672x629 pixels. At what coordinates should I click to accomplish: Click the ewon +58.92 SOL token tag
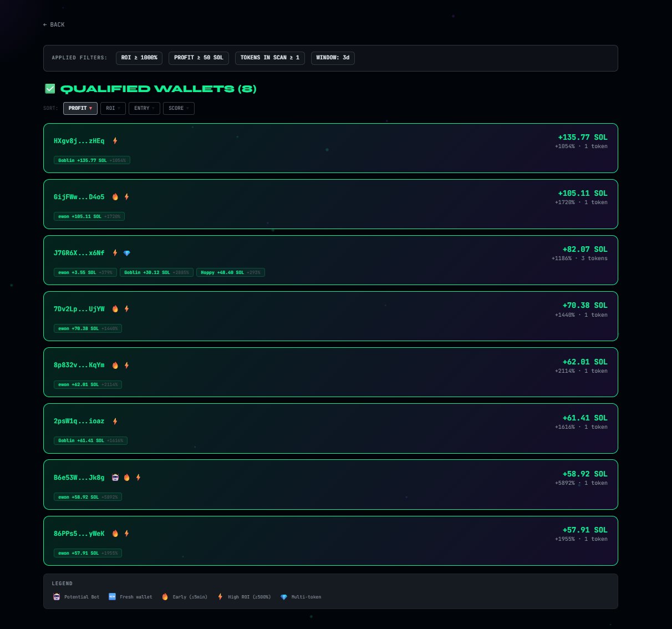click(88, 497)
